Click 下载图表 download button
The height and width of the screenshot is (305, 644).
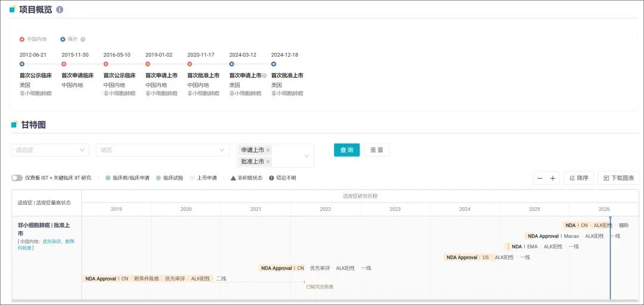click(618, 178)
